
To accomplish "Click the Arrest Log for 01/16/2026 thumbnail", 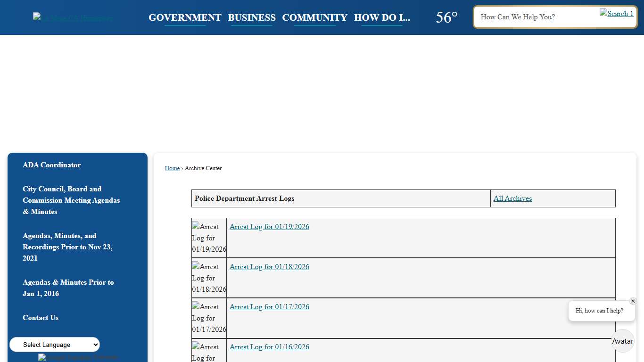I will [208, 351].
